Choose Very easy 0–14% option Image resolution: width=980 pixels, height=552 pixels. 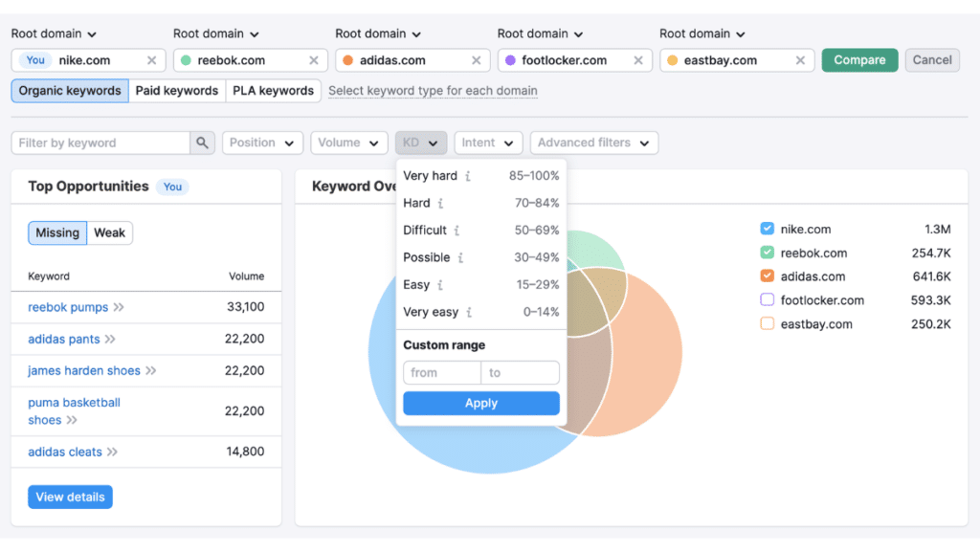(481, 312)
